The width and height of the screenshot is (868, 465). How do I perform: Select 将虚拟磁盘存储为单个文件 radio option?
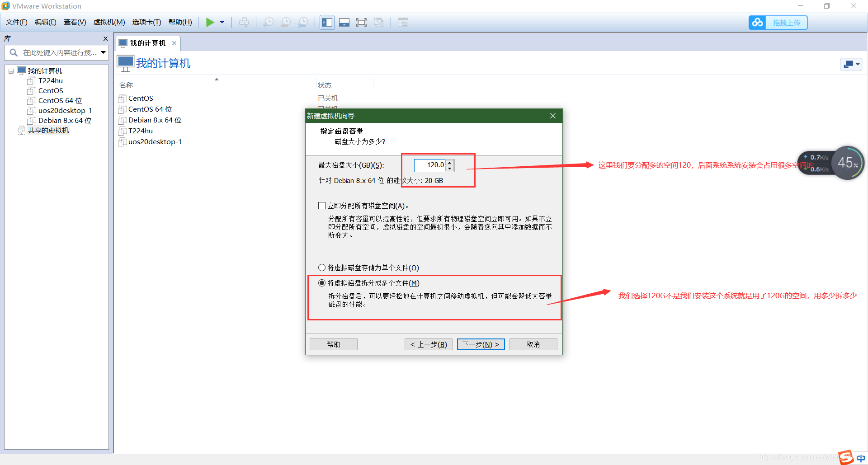[322, 268]
